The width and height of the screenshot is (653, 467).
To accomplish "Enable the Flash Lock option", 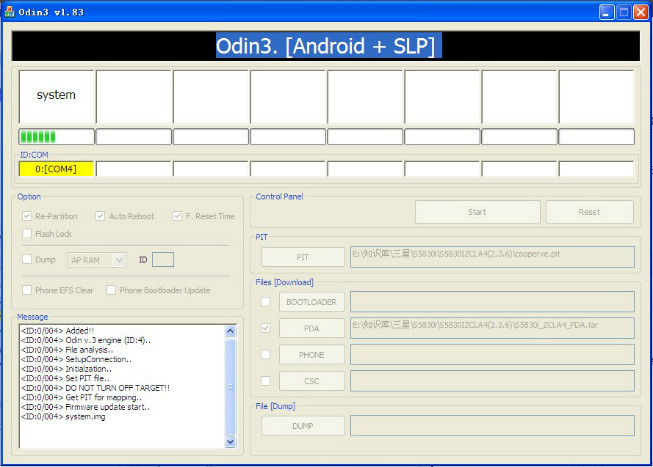I will [27, 234].
